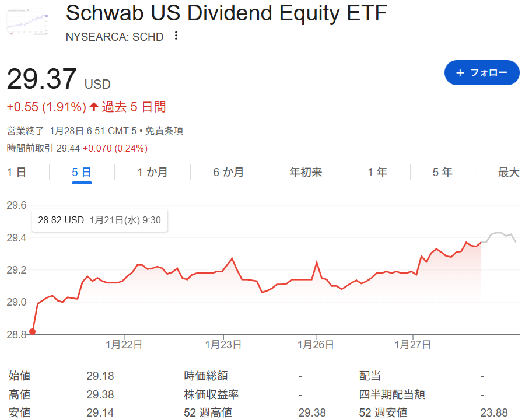Click the 1月26日 date label on axis
The width and height of the screenshot is (525, 420).
pyautogui.click(x=316, y=345)
